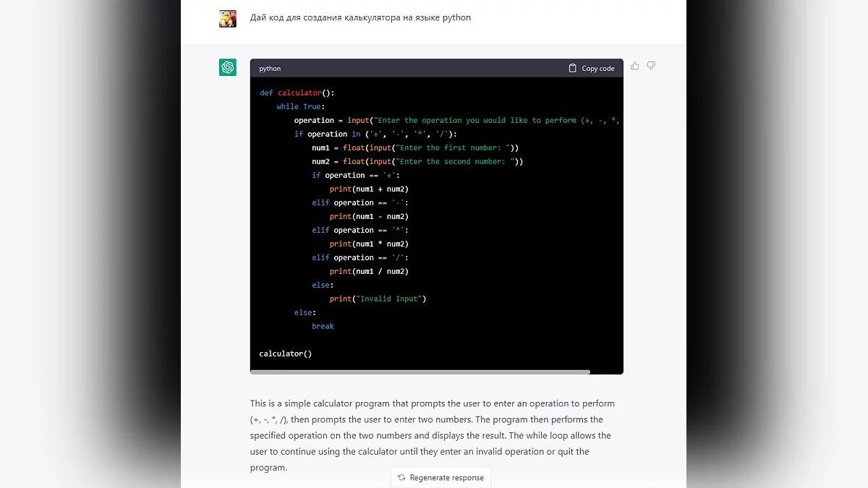Click the print(num1 + num2) line
Screen dimensions: 868x488
[369, 189]
